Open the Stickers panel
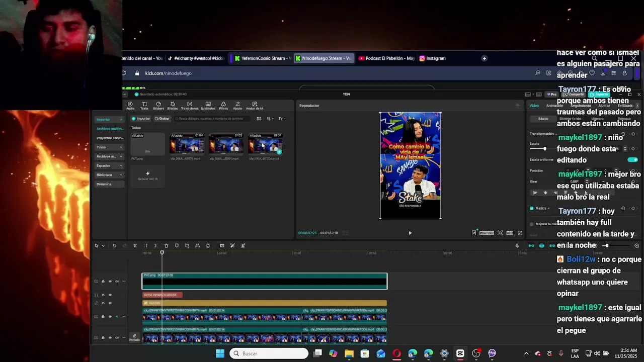 coord(158,106)
